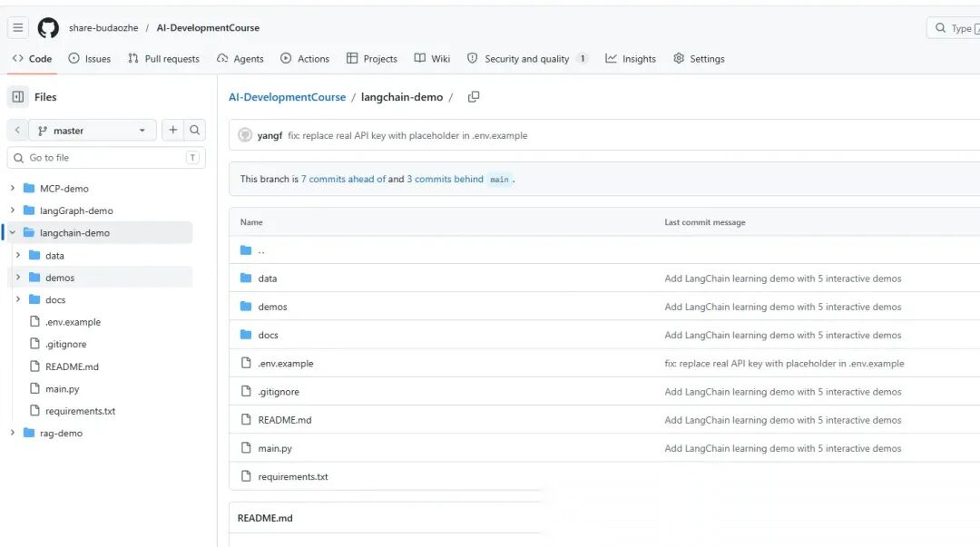Click the langGraph-demo folder icon in tree
The image size is (980, 547).
(29, 210)
